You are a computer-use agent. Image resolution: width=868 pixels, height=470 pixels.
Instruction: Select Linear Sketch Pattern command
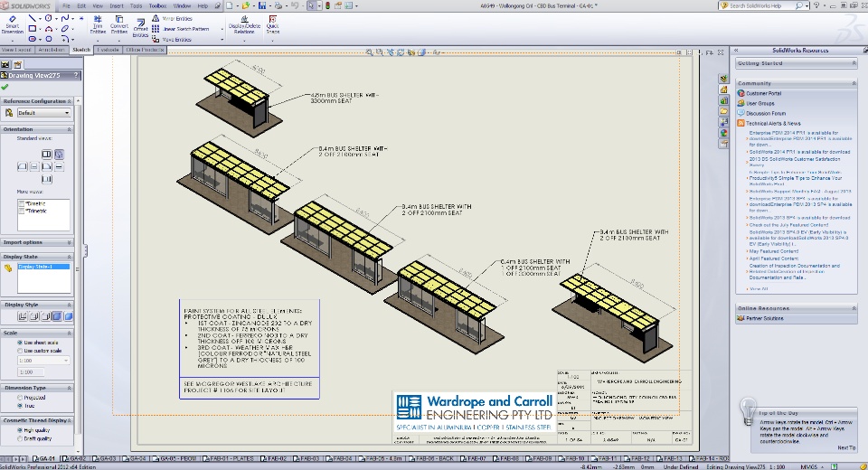point(181,29)
